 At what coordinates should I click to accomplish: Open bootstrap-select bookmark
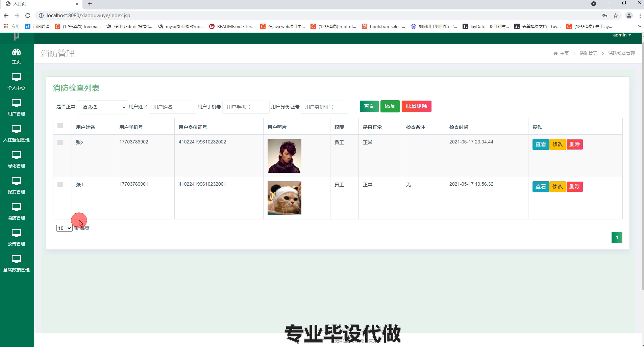(x=383, y=26)
